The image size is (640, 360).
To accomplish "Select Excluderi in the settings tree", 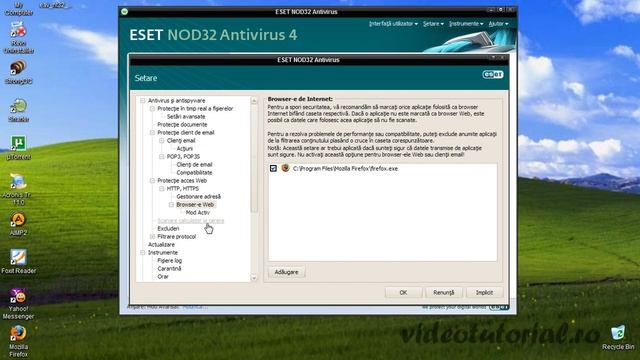I will (168, 229).
